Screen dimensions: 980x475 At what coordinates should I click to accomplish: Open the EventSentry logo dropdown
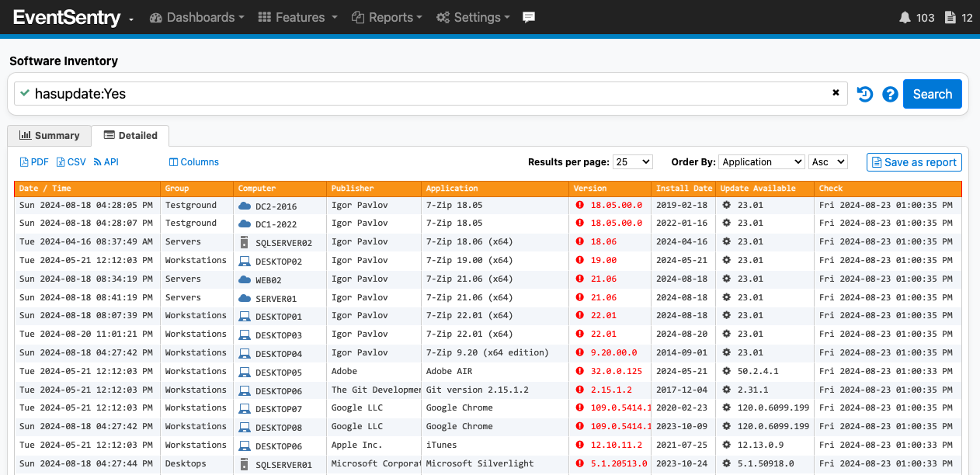[74, 18]
